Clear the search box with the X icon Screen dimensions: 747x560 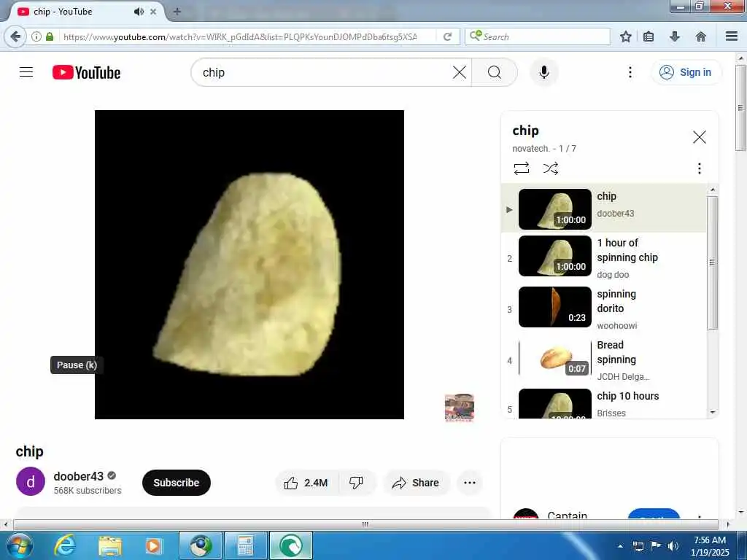pyautogui.click(x=460, y=72)
